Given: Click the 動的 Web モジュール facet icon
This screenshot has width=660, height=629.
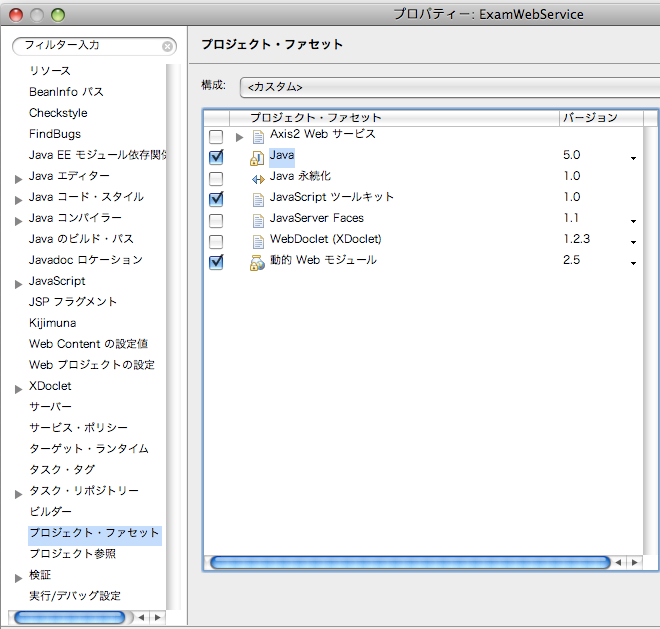Looking at the screenshot, I should click(257, 261).
